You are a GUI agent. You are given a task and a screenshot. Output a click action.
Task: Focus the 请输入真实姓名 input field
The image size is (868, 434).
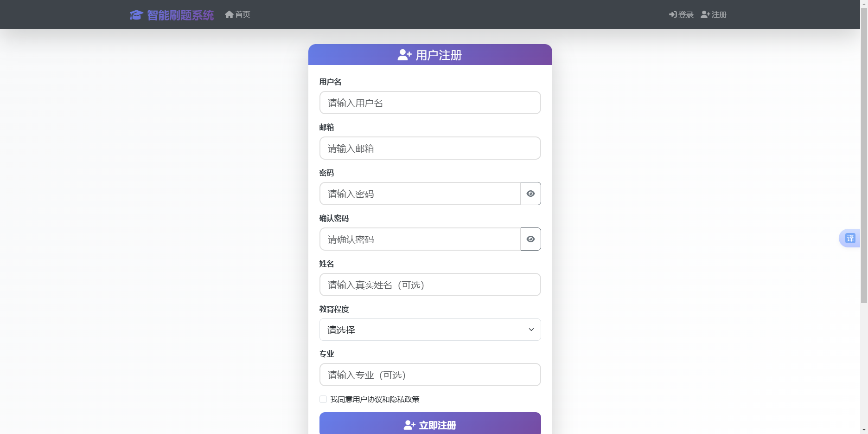coord(430,285)
